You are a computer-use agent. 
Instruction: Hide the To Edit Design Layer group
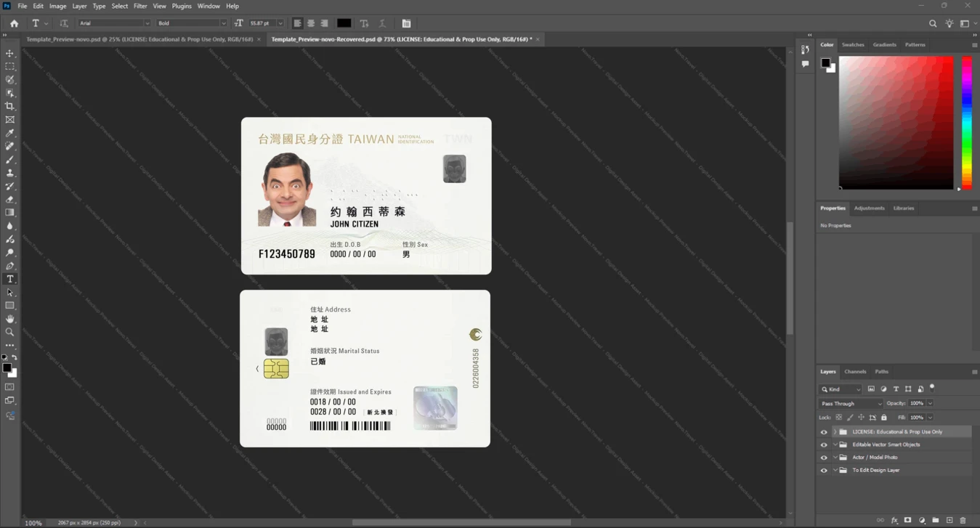824,471
